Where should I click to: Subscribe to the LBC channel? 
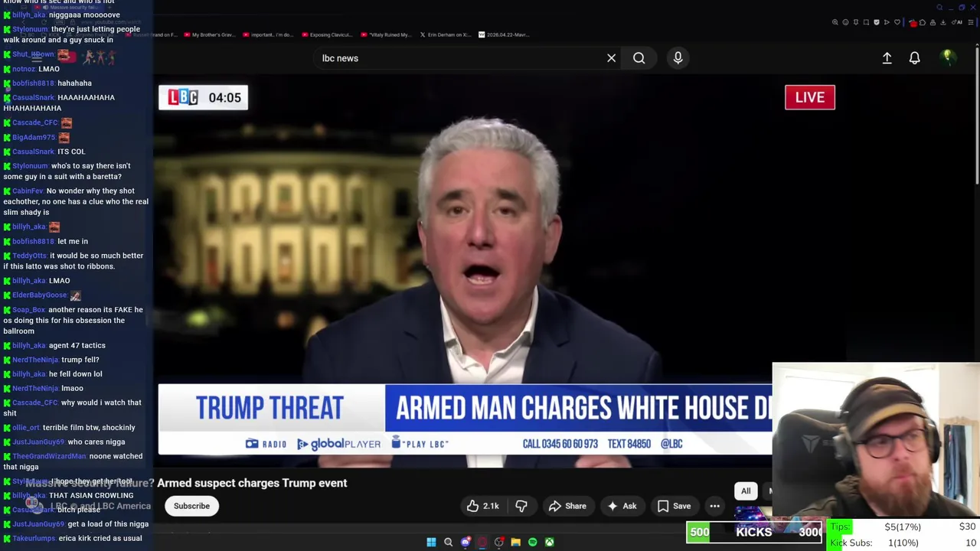coord(191,506)
